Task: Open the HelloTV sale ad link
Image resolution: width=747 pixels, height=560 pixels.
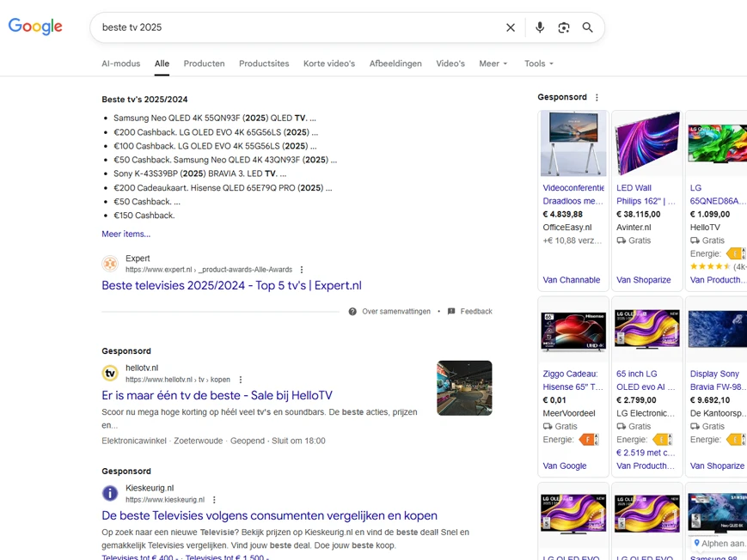Action: [x=217, y=396]
